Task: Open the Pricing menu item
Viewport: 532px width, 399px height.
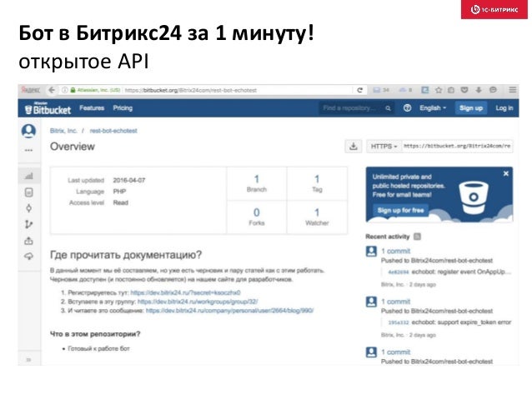Action: [x=123, y=108]
